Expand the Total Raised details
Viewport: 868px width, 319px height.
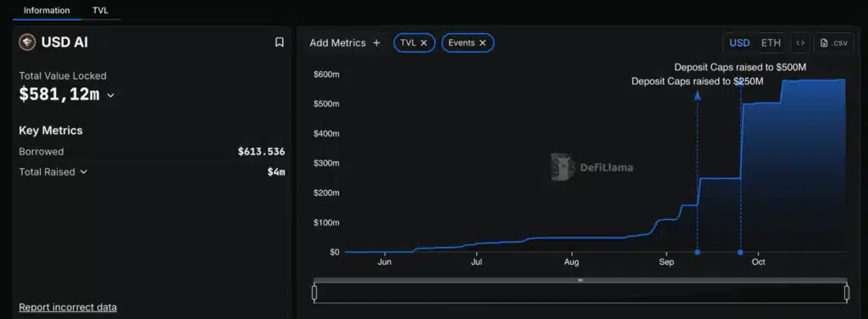(84, 171)
